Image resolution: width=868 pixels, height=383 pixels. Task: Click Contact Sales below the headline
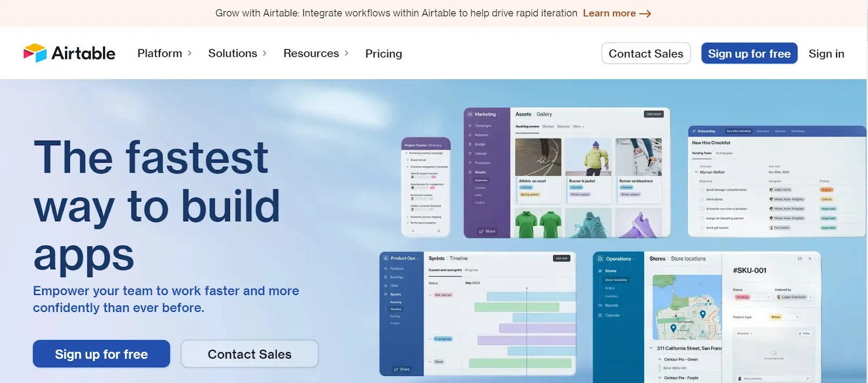(250, 354)
